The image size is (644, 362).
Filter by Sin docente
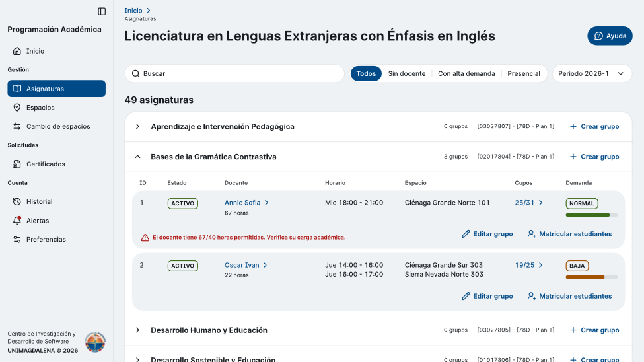(407, 73)
